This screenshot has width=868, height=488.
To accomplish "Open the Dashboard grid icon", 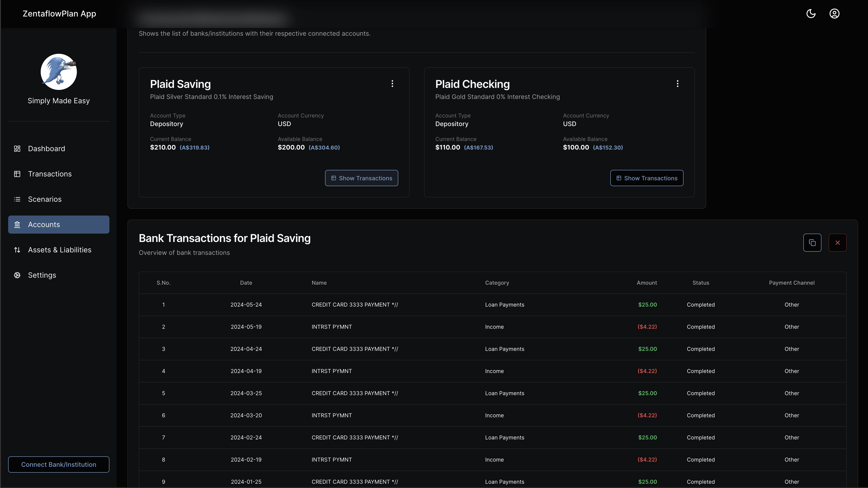I will [17, 148].
